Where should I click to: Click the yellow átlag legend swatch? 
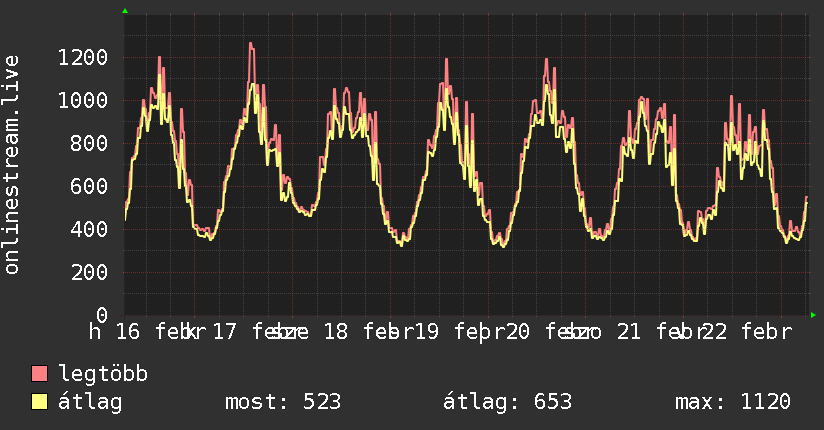39,402
